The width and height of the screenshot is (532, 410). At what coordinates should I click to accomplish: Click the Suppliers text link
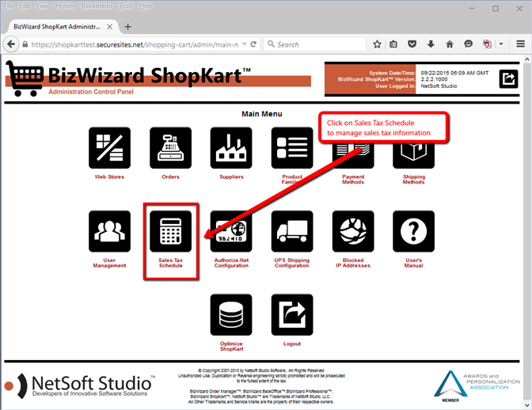pos(231,177)
